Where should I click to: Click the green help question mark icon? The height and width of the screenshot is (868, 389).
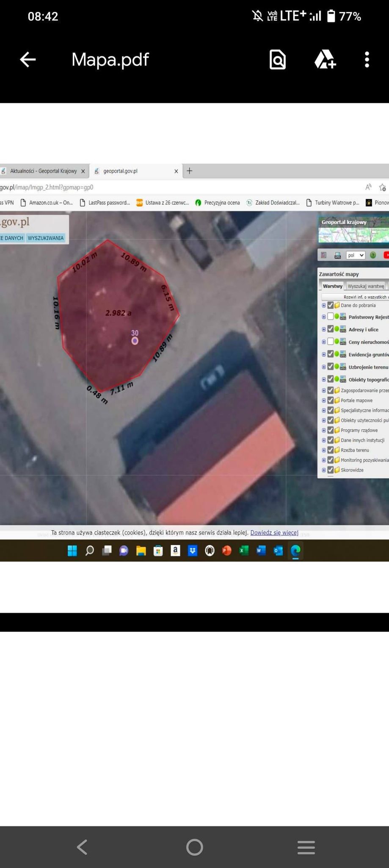click(x=373, y=255)
